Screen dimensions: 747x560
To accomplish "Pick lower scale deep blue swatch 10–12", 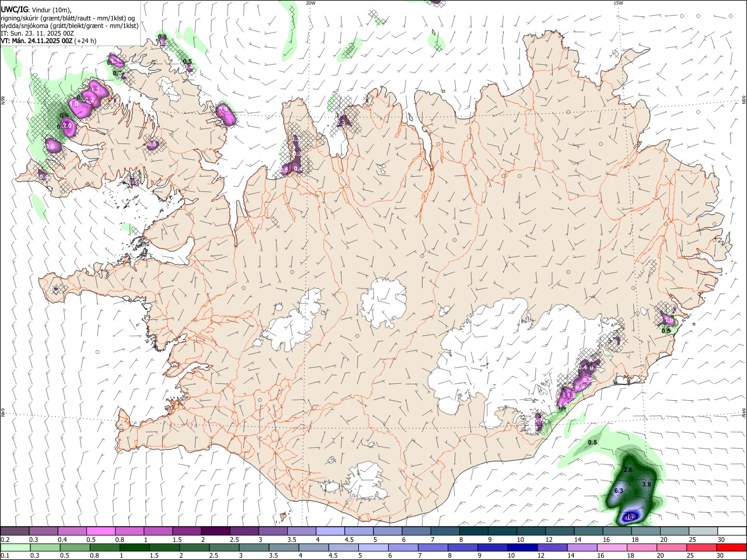I will pos(522,547).
